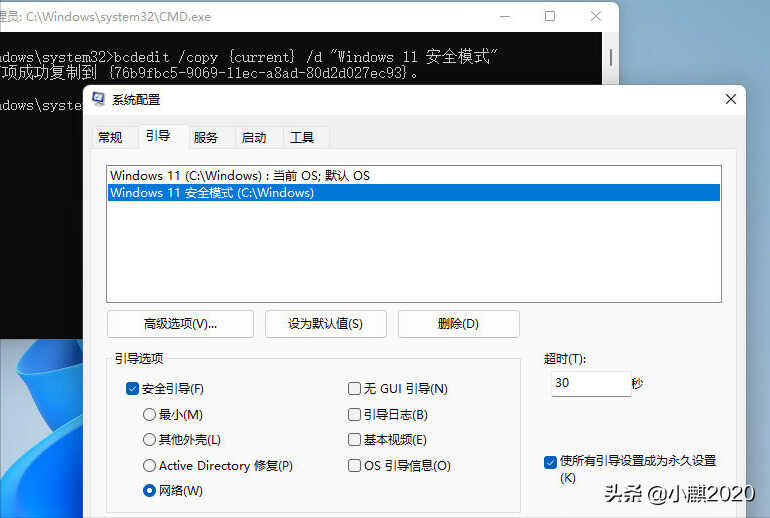Select the Windows 11 安全模式 boot entry
This screenshot has height=518, width=770.
pos(212,193)
